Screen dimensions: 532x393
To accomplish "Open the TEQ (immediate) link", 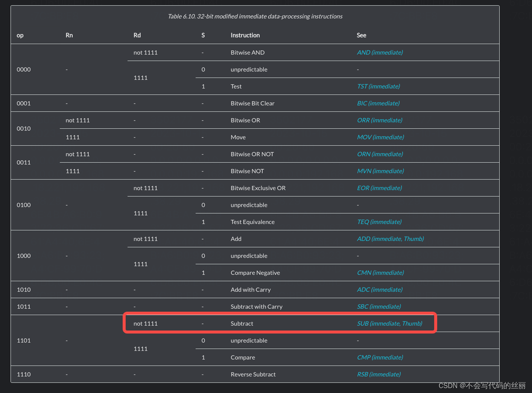I will pyautogui.click(x=379, y=222).
